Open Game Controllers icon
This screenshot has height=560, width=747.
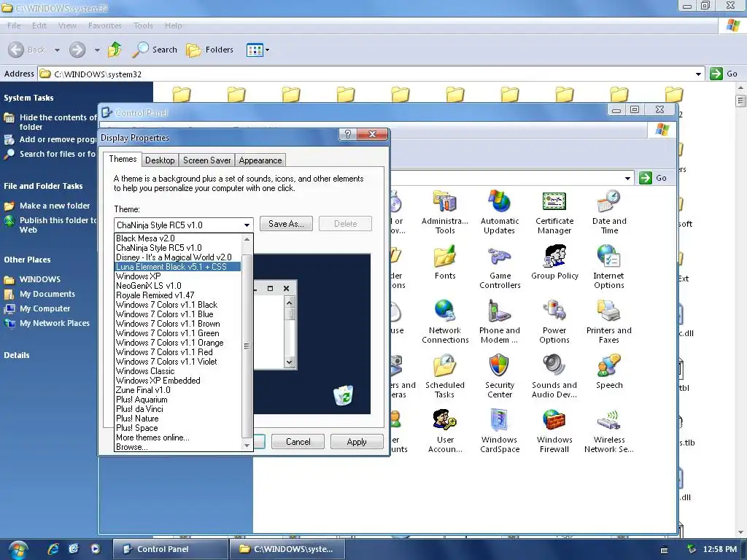tap(500, 267)
